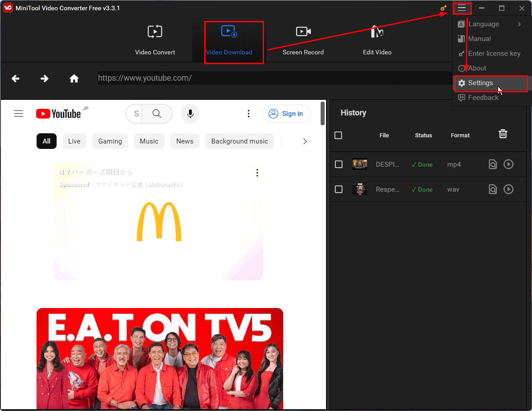This screenshot has width=532, height=411.
Task: Click the Format column header
Action: tap(460, 136)
